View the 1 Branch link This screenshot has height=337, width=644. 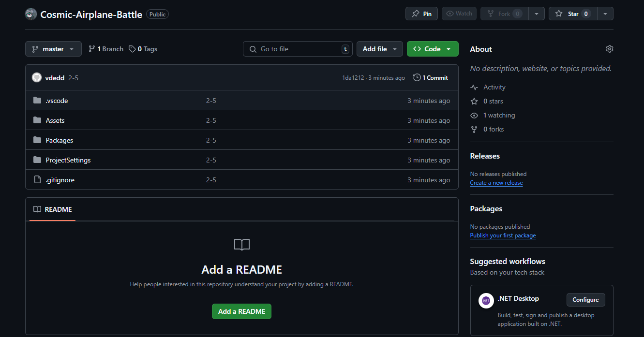click(x=106, y=49)
